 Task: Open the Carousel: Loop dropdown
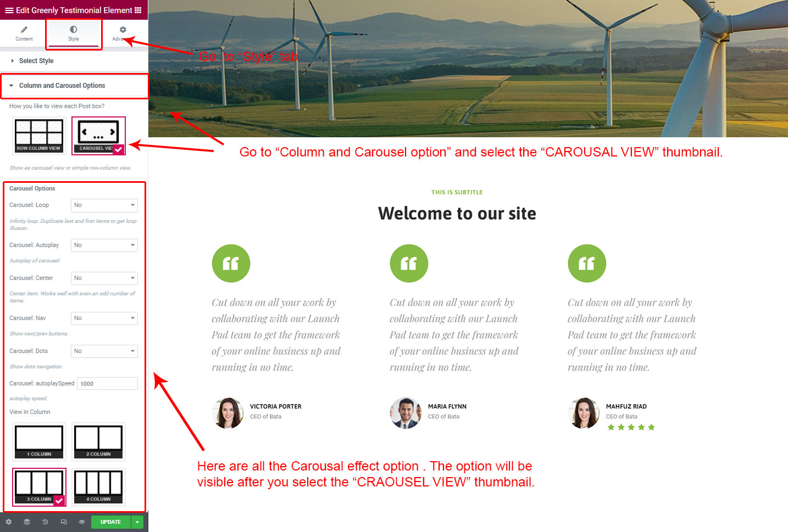pos(104,205)
